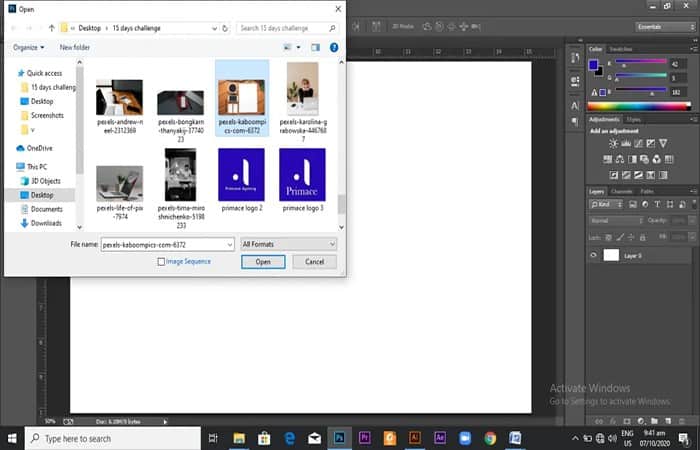The width and height of the screenshot is (700, 450).
Task: Add a Photo Filter adjustment
Action: (644, 159)
